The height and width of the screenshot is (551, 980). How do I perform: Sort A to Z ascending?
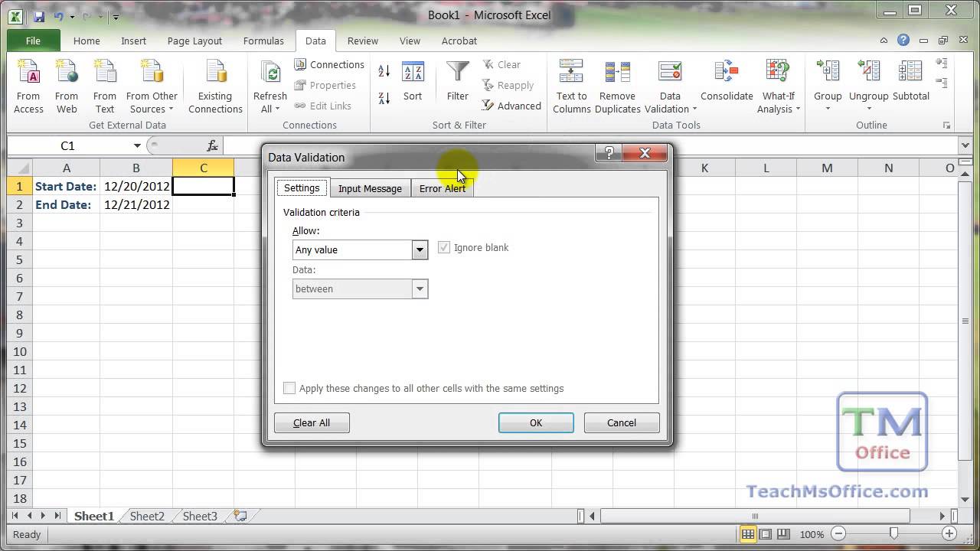pyautogui.click(x=384, y=71)
